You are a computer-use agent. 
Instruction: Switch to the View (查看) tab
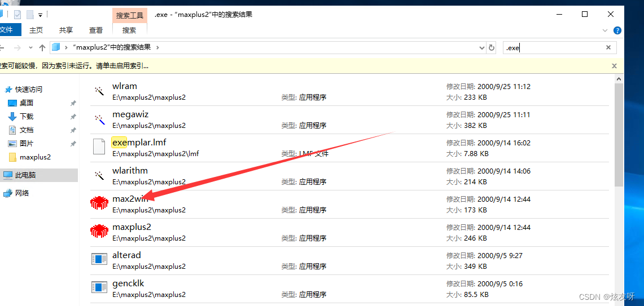[96, 30]
